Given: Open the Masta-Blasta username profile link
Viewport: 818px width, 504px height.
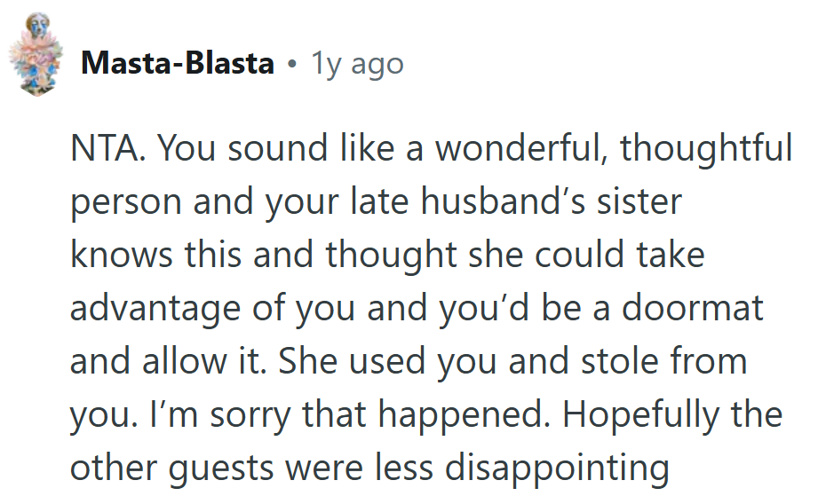Looking at the screenshot, I should click(x=177, y=64).
